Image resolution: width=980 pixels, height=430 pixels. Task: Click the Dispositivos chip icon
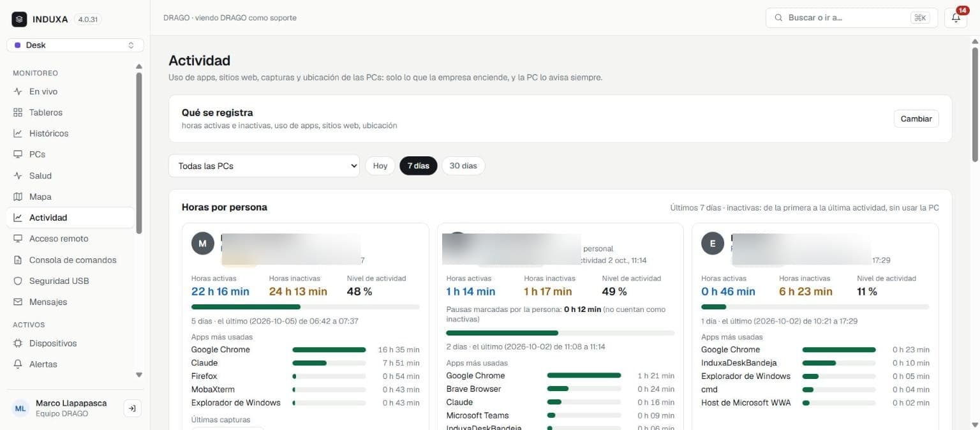point(18,343)
